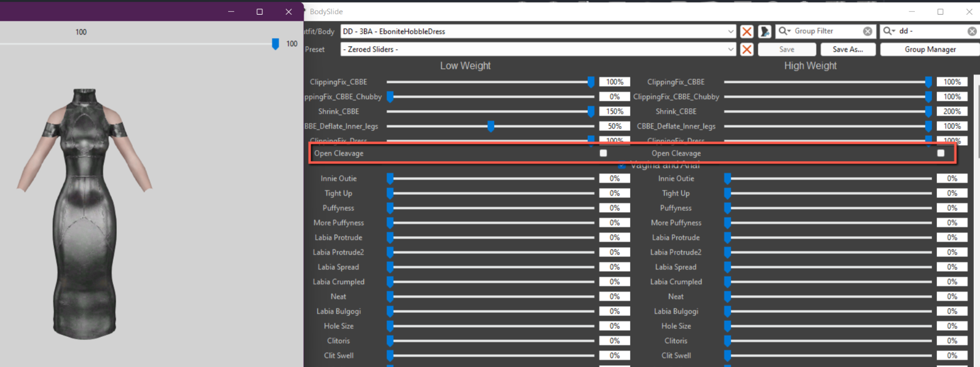Click High Weight Neat value field
This screenshot has width=980, height=367.
[x=952, y=296]
